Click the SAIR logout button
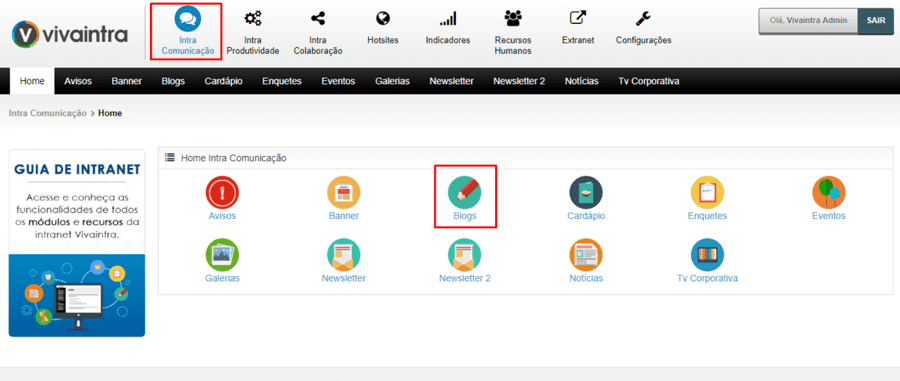Image resolution: width=900 pixels, height=381 pixels. point(876,20)
